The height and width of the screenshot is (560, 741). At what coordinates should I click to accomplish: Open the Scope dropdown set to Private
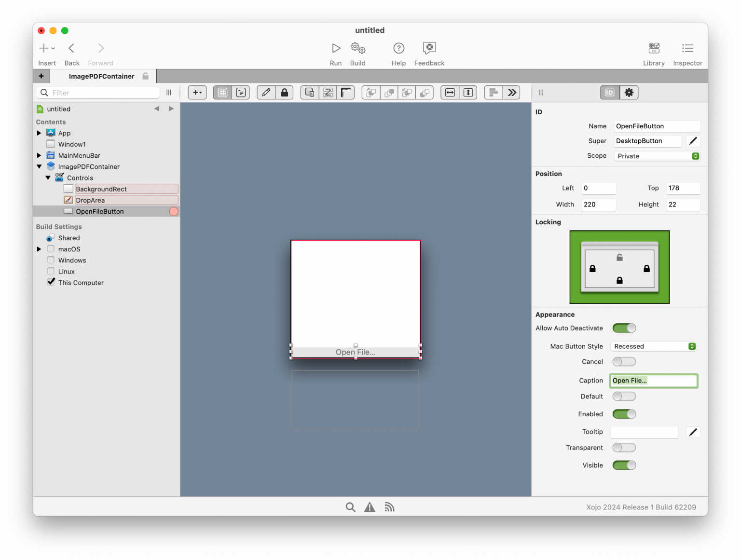point(657,156)
